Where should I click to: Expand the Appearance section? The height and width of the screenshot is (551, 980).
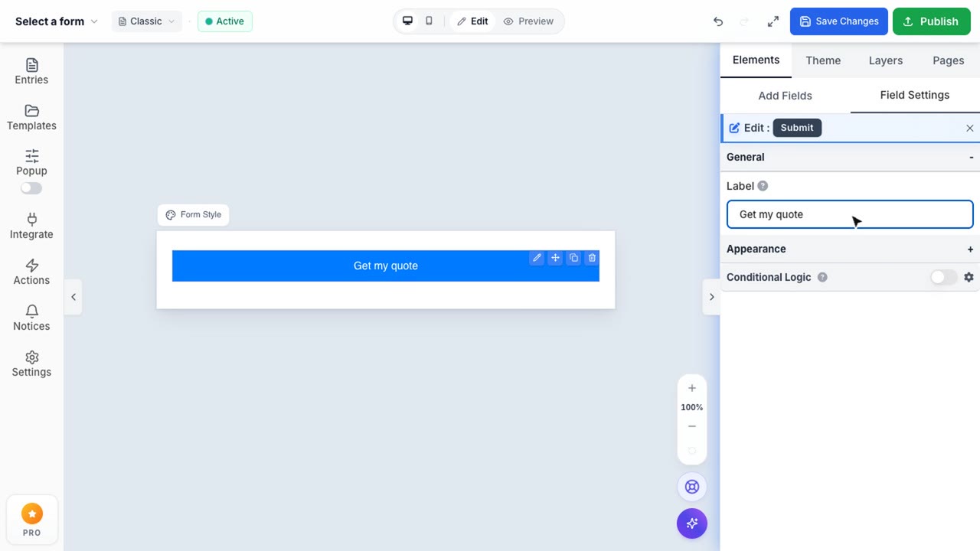click(x=850, y=249)
